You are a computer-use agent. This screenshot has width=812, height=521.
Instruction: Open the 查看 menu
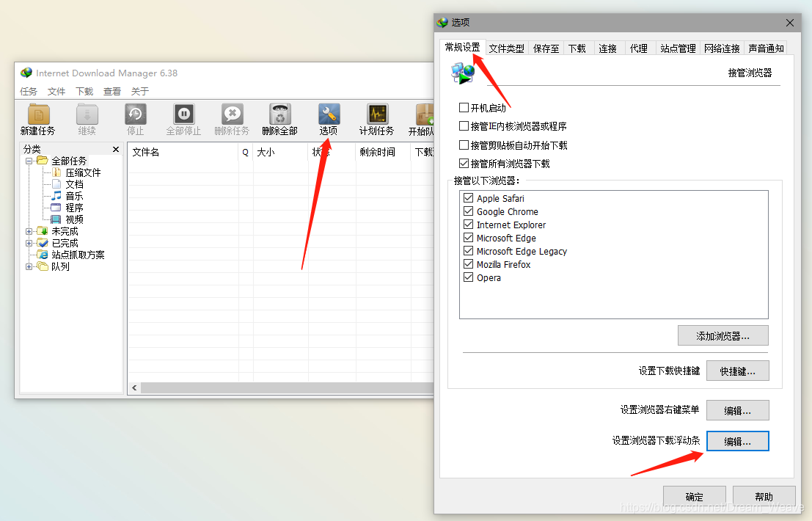(x=111, y=91)
